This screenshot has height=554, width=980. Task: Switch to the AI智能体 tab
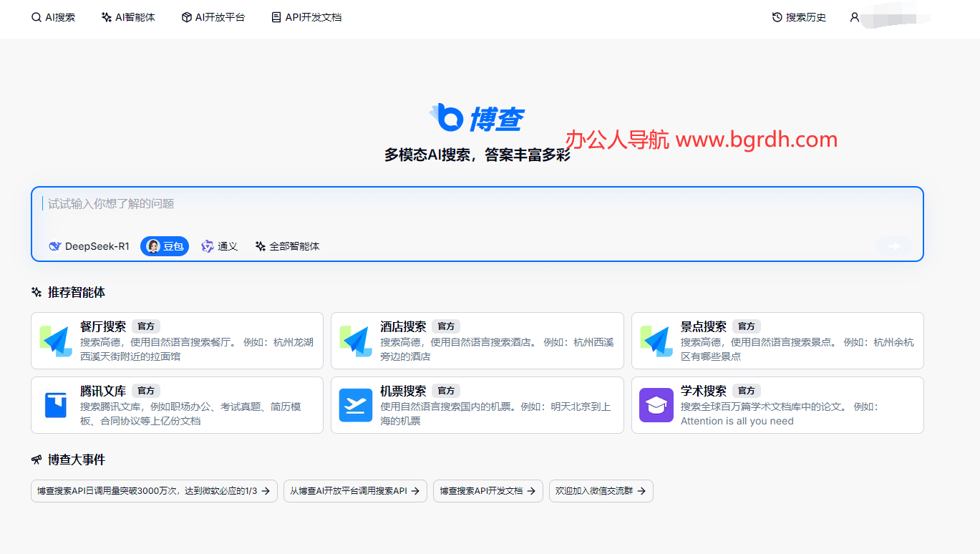(x=128, y=16)
